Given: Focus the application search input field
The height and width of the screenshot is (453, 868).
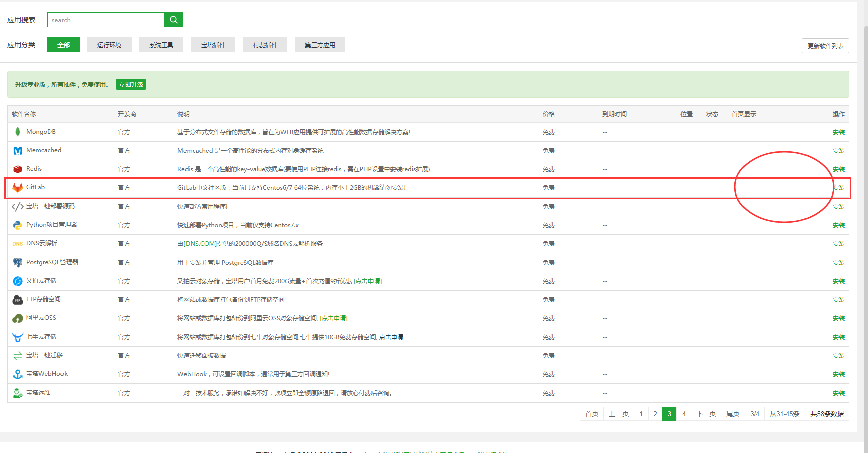Looking at the screenshot, I should point(106,20).
